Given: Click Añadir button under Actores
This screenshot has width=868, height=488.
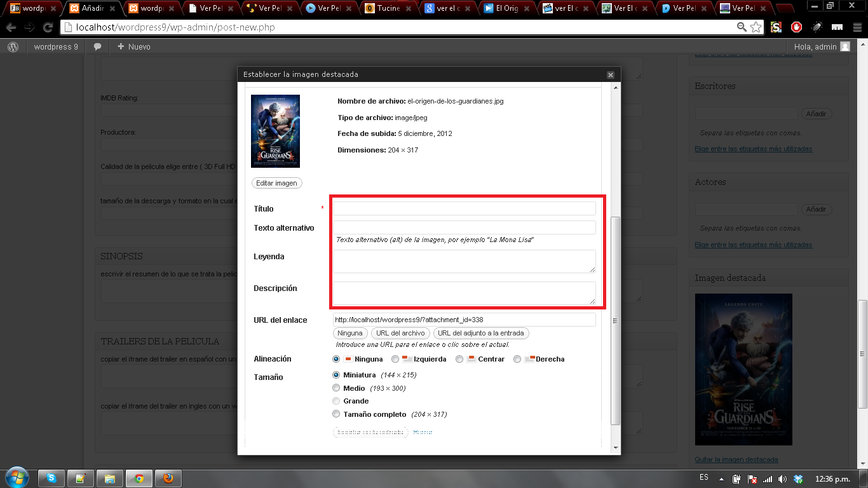Looking at the screenshot, I should [x=816, y=209].
